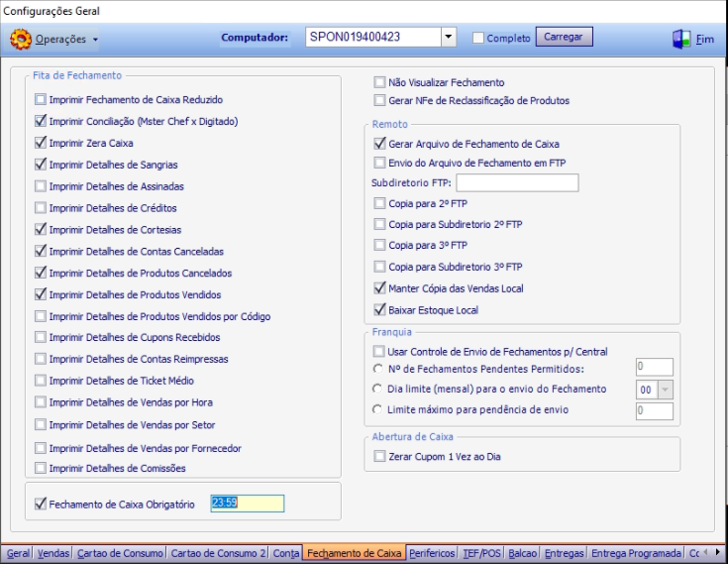The height and width of the screenshot is (564, 728).
Task: Select the Fechamento de Caixa tab
Action: point(355,553)
